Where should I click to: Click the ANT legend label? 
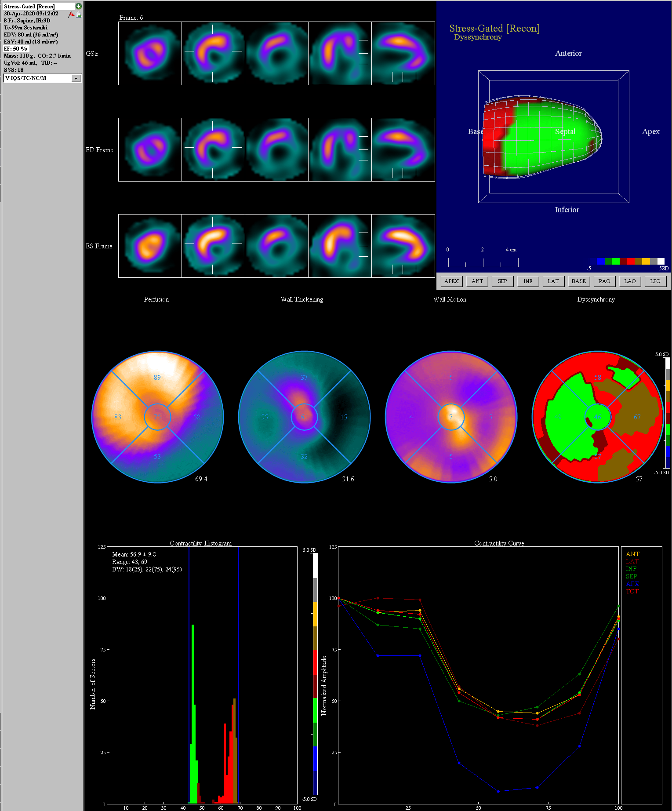[632, 554]
